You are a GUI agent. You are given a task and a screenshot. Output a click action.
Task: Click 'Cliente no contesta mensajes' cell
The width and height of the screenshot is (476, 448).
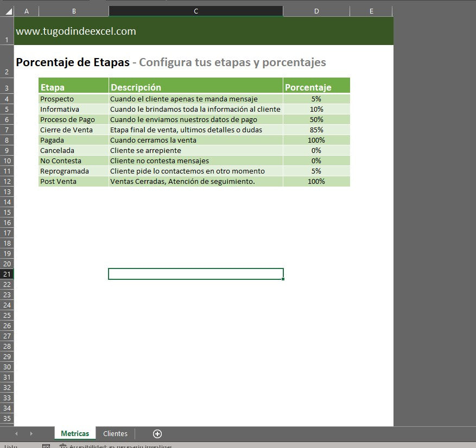click(196, 161)
